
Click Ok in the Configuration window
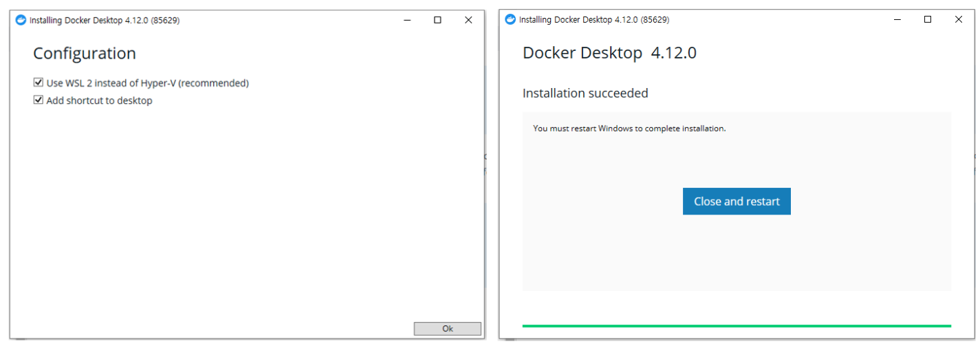(x=448, y=329)
